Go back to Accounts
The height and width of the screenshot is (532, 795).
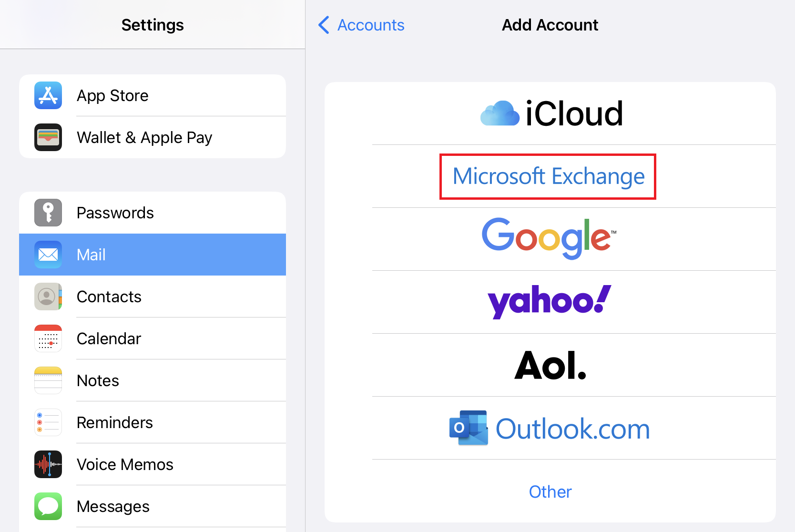point(370,25)
